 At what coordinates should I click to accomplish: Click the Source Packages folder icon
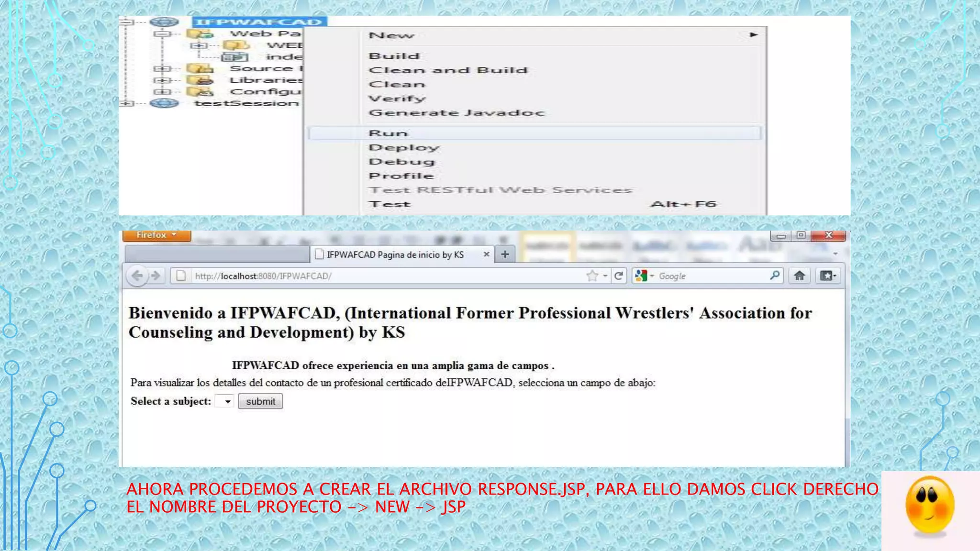tap(200, 68)
